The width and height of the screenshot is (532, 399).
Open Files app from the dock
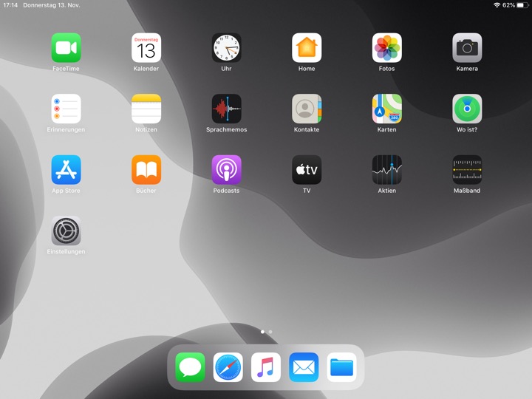point(341,367)
